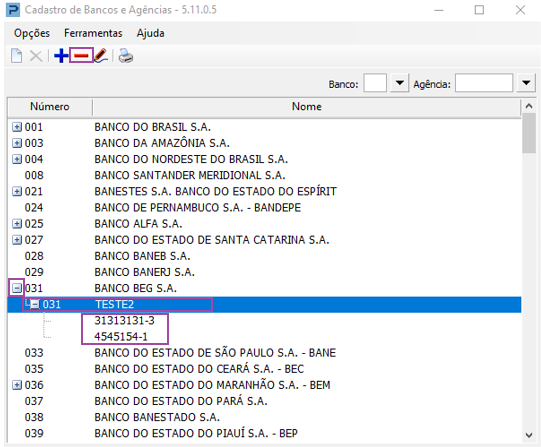Sort by the Número column header

(x=50, y=107)
